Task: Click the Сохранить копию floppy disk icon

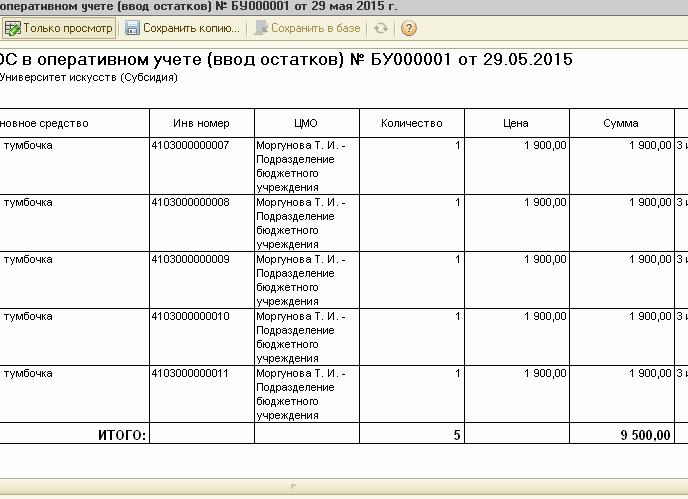Action: (x=132, y=28)
